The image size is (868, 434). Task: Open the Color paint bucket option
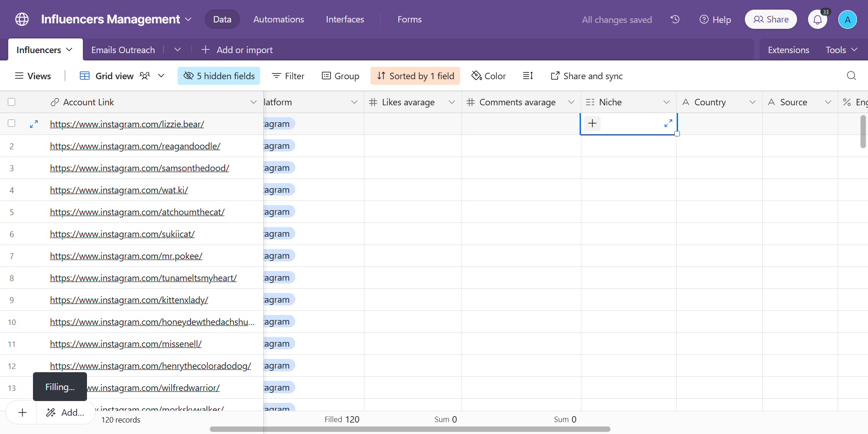[x=488, y=76]
